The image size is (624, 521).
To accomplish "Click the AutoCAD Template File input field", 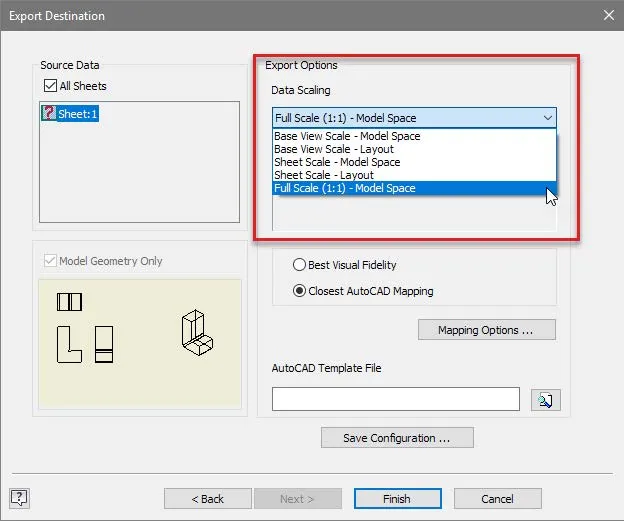I will coord(396,399).
